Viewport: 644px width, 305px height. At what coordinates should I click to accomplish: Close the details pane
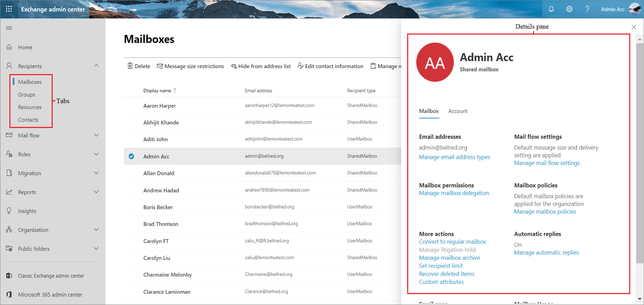[634, 27]
